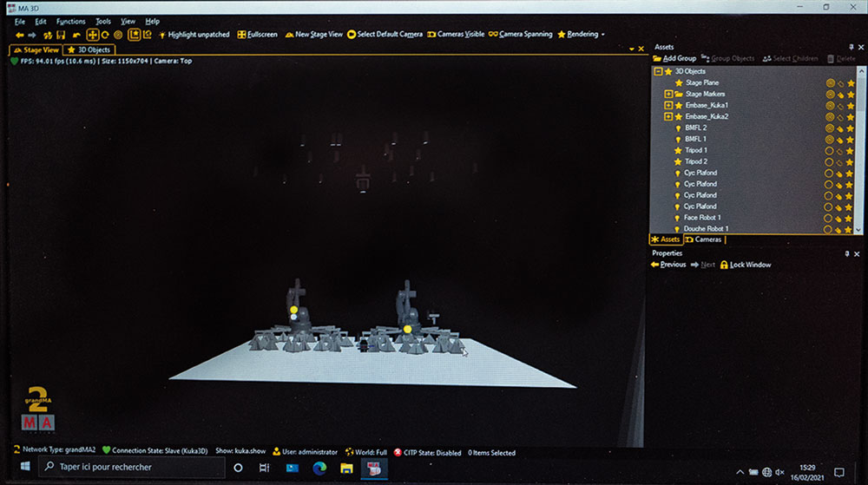Click the round orange toolbar icon after rotate
868x485 pixels.
pyautogui.click(x=118, y=35)
